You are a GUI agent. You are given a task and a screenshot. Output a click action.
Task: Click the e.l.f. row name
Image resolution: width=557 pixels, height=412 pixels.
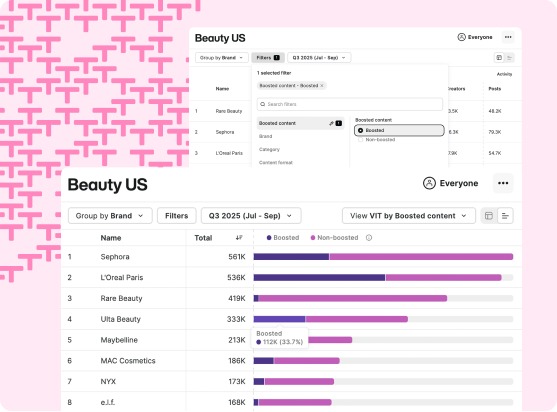108,402
